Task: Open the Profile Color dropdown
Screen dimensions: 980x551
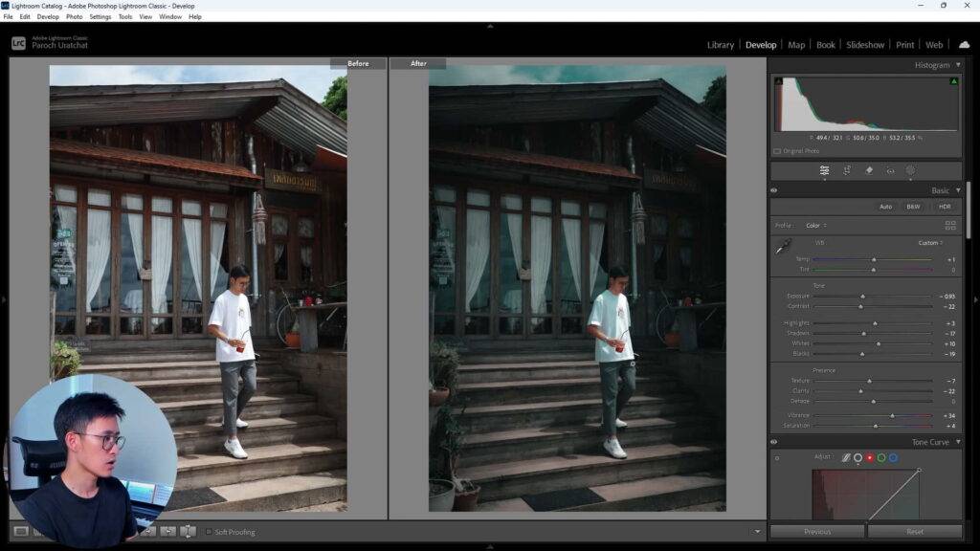Action: pyautogui.click(x=815, y=226)
